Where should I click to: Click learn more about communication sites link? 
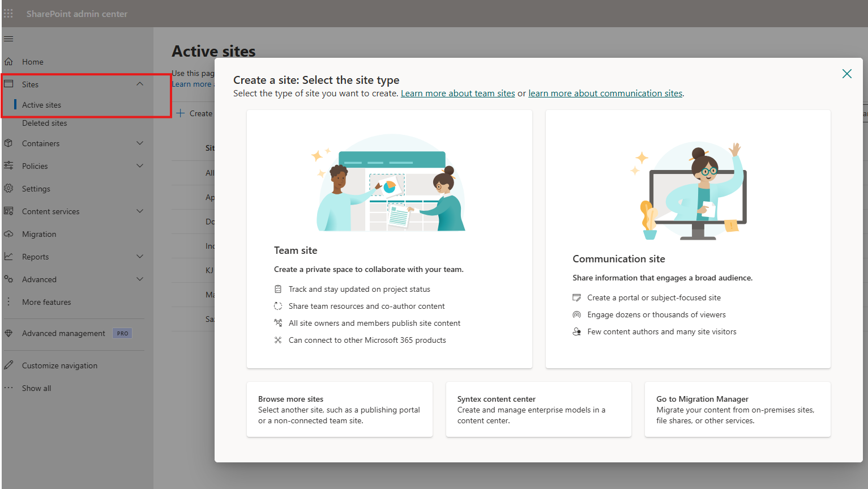pos(605,93)
